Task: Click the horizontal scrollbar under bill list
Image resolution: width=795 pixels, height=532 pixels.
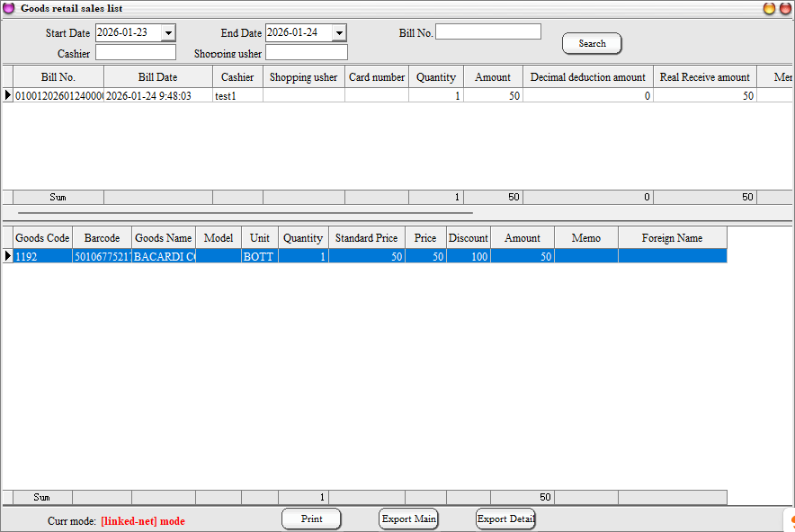Action: (243, 214)
